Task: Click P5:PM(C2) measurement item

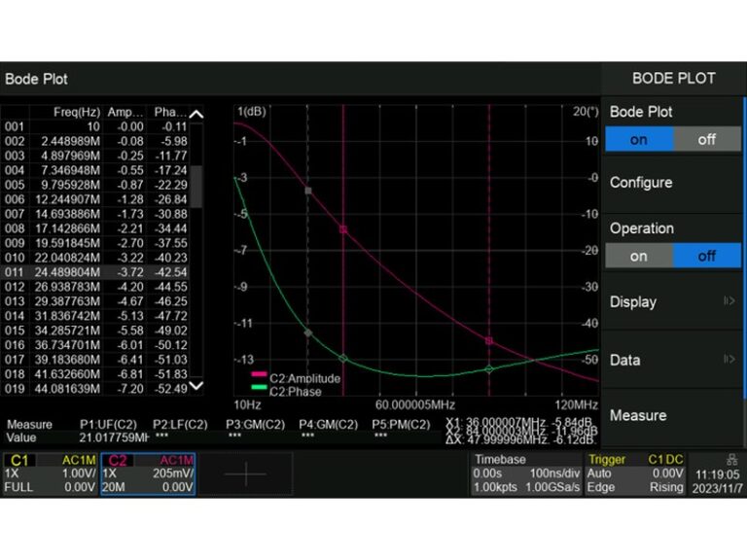Action: tap(401, 424)
